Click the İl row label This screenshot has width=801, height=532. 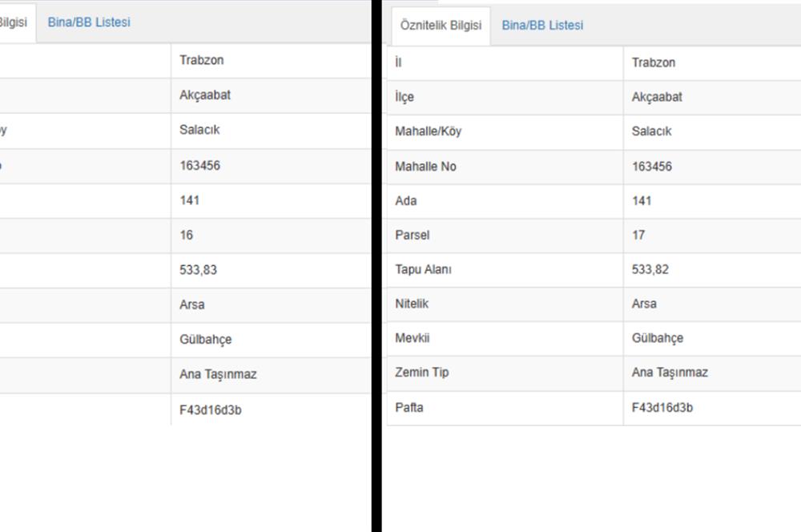pyautogui.click(x=399, y=62)
